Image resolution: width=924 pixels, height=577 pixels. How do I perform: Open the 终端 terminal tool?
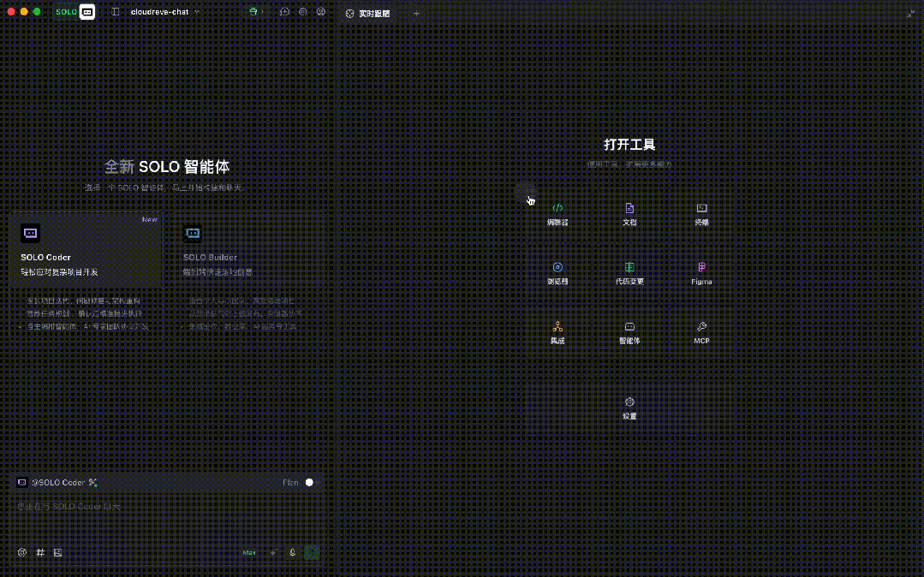pos(701,214)
